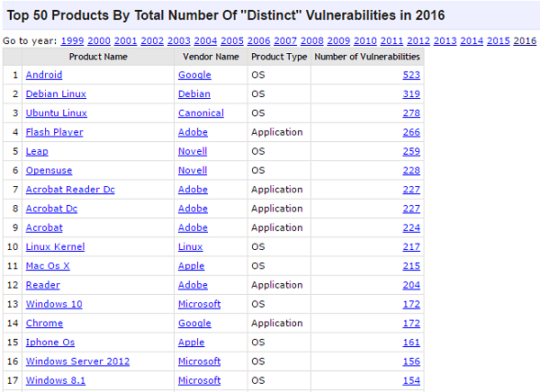Viewport: 540px width, 392px height.
Task: Open the 319 vulnerabilities count link
Action: [x=411, y=94]
